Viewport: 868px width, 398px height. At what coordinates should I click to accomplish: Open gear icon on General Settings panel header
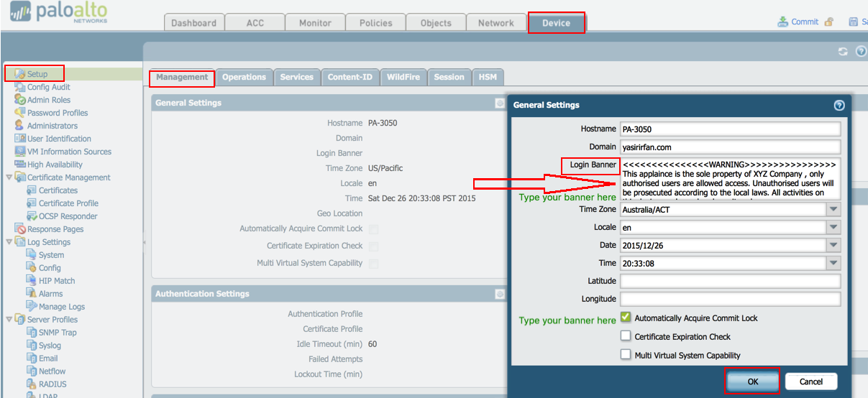tap(500, 103)
